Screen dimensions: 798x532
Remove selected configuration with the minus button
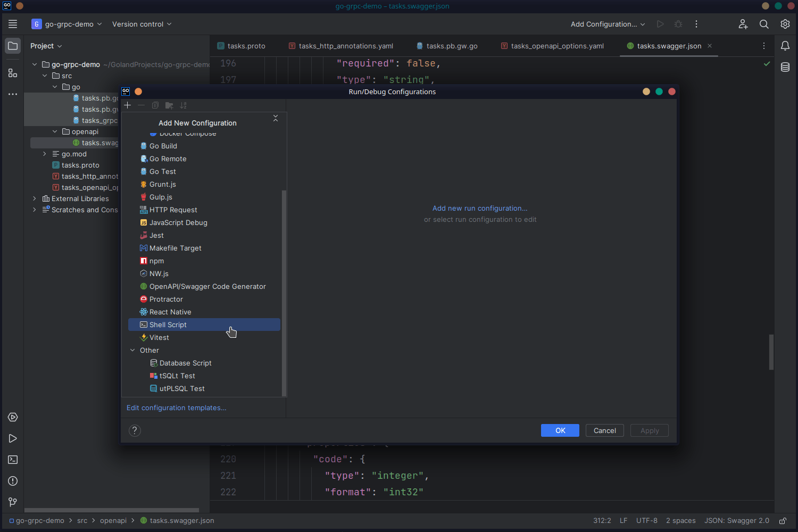coord(141,105)
